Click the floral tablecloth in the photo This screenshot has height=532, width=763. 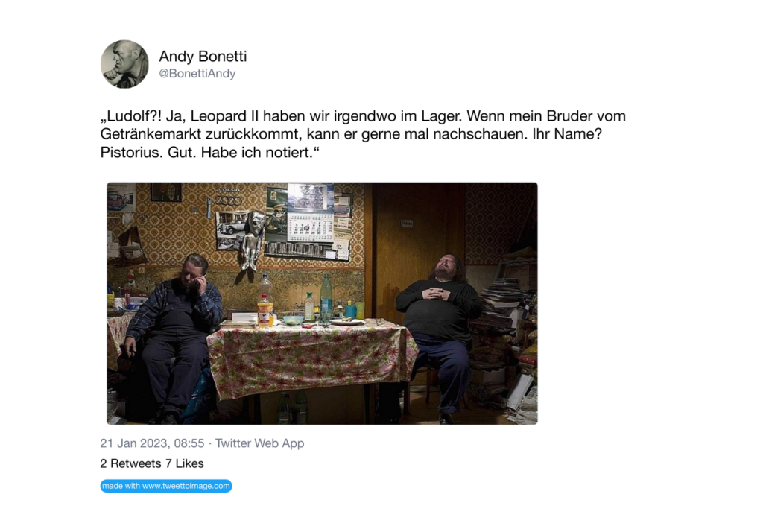311,358
